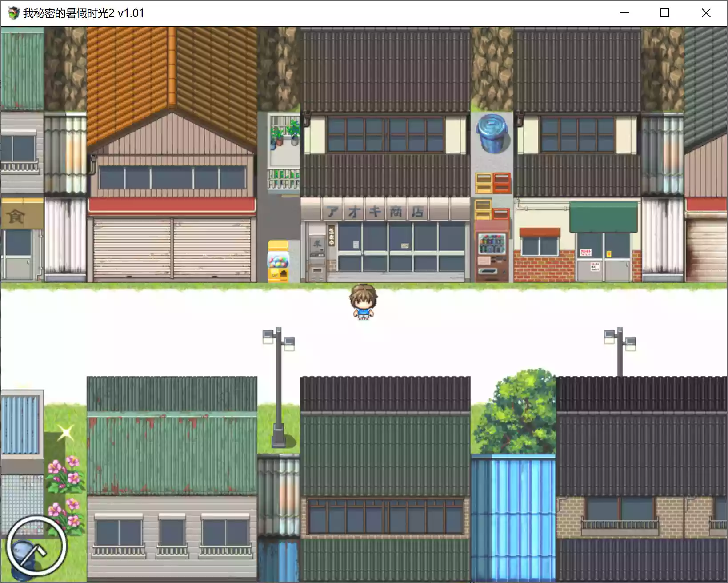Click the left street lamp post
Viewport: 728px width, 583px height.
(x=279, y=387)
